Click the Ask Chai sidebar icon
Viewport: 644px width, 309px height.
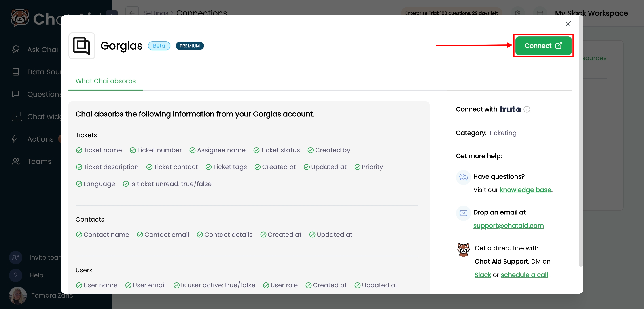(x=15, y=49)
